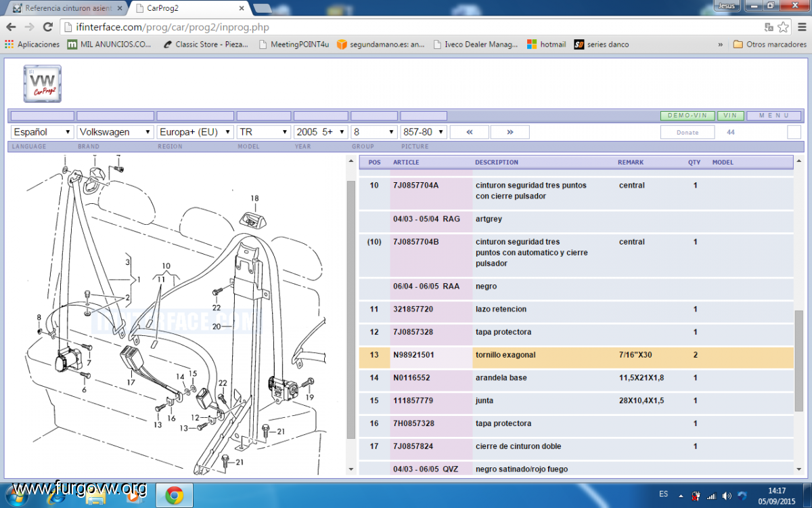The width and height of the screenshot is (812, 508).
Task: Show hidden tray icons arrow
Action: (681, 496)
